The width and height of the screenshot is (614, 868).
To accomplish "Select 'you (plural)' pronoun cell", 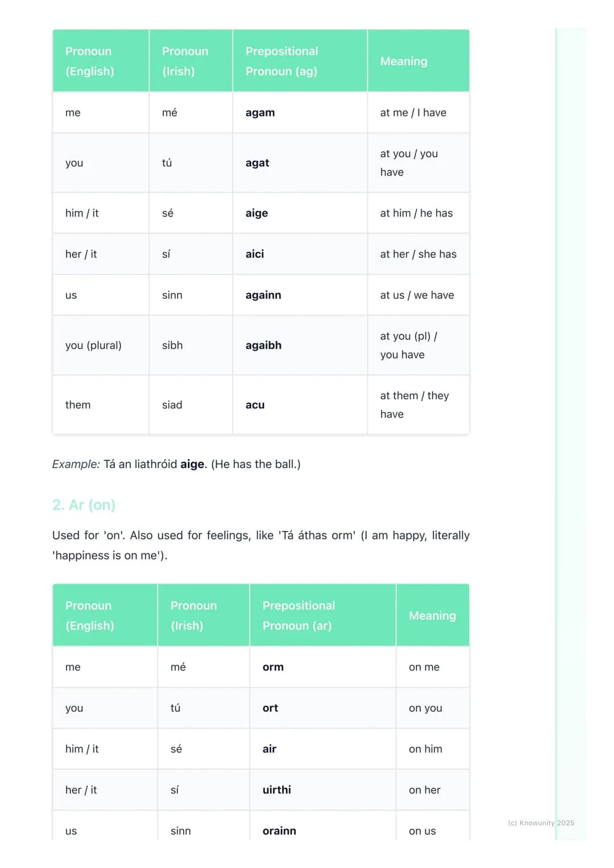I will (101, 345).
